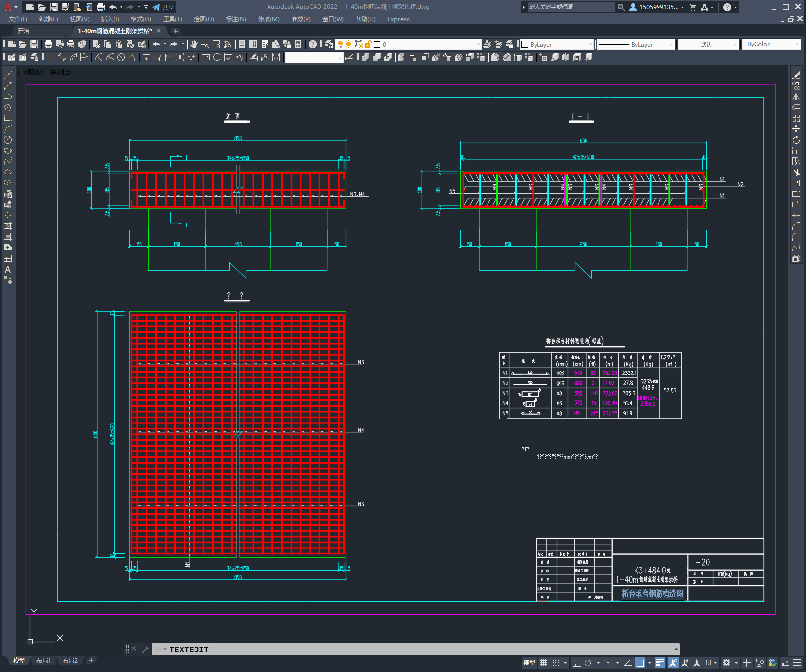Viewport: 806px width, 672px height.
Task: Toggle lineweight display in status bar
Action: pyautogui.click(x=660, y=663)
